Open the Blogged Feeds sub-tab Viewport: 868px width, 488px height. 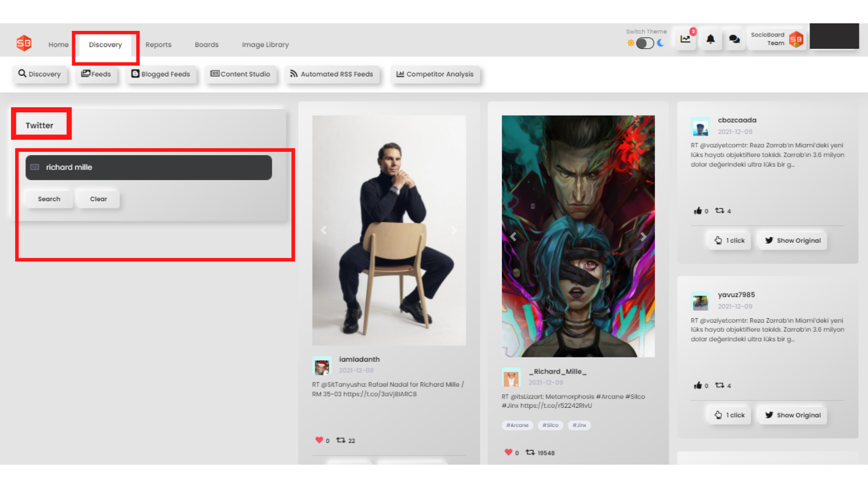(x=161, y=74)
